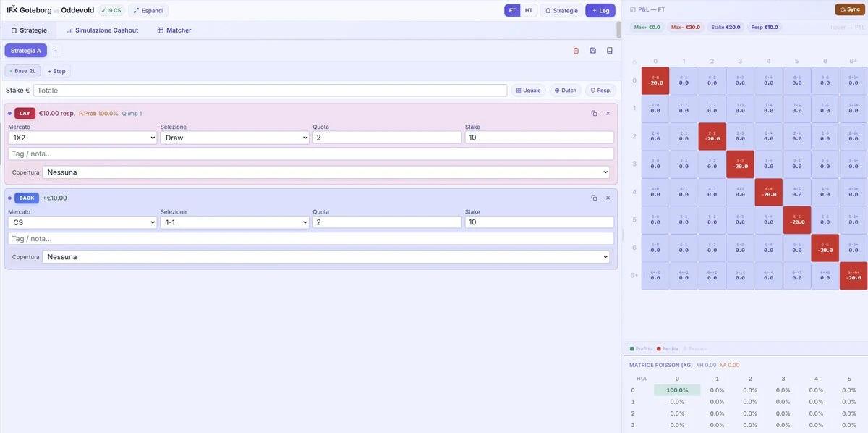Click the red 2-2 scoreline cell

712,137
